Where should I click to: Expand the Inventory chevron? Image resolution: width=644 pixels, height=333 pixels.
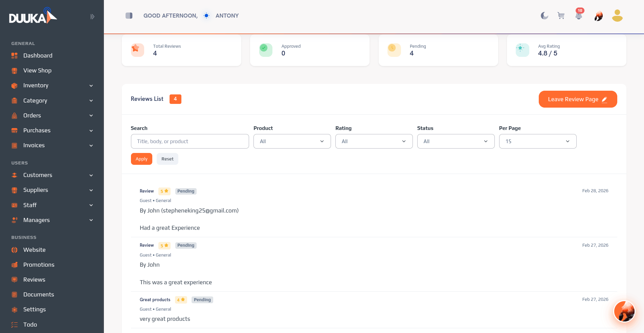pos(91,86)
